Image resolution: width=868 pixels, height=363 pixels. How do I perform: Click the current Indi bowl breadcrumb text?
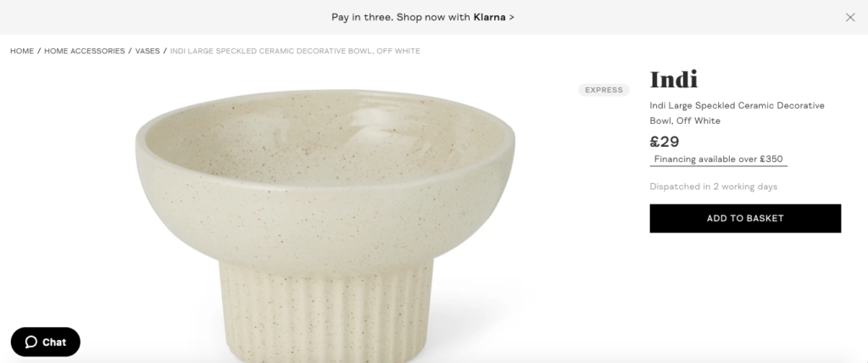295,51
